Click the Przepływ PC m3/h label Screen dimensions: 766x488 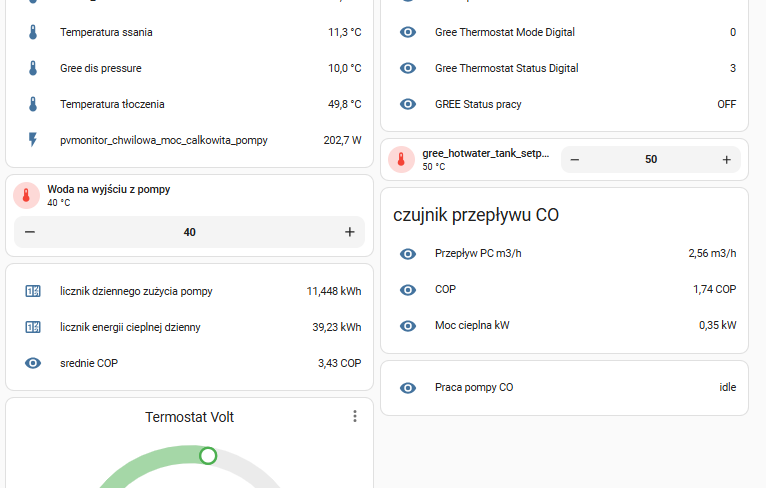coord(478,254)
